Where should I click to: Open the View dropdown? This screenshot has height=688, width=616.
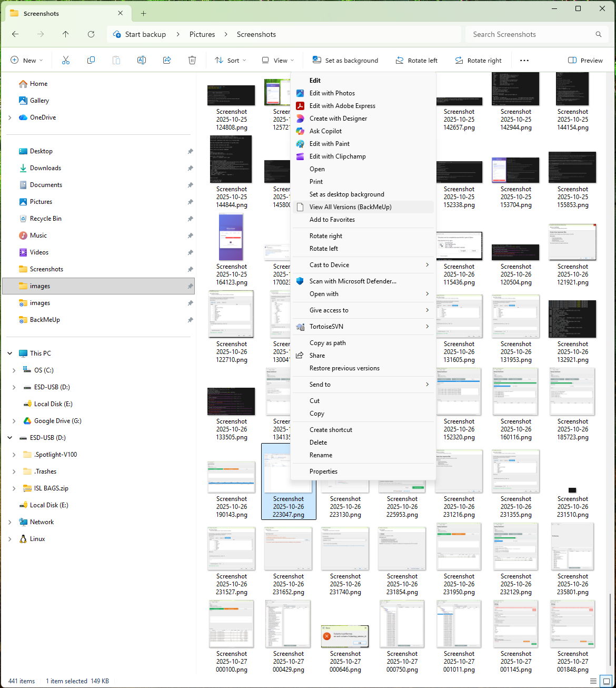tap(277, 60)
